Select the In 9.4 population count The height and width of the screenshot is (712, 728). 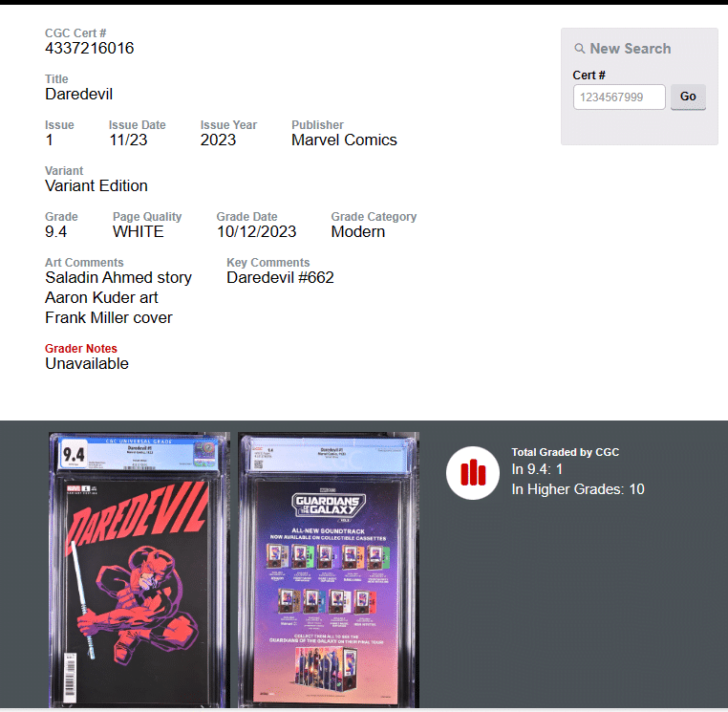pyautogui.click(x=538, y=469)
